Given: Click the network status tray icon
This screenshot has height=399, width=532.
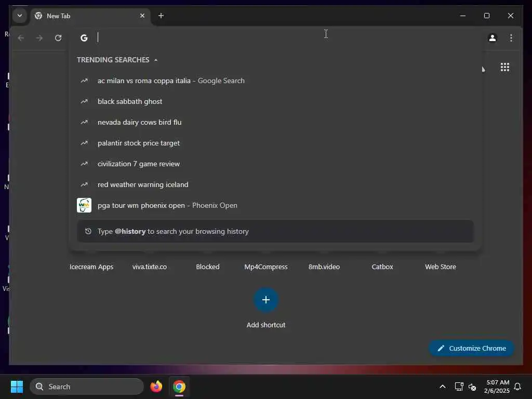Looking at the screenshot, I should pos(459,387).
